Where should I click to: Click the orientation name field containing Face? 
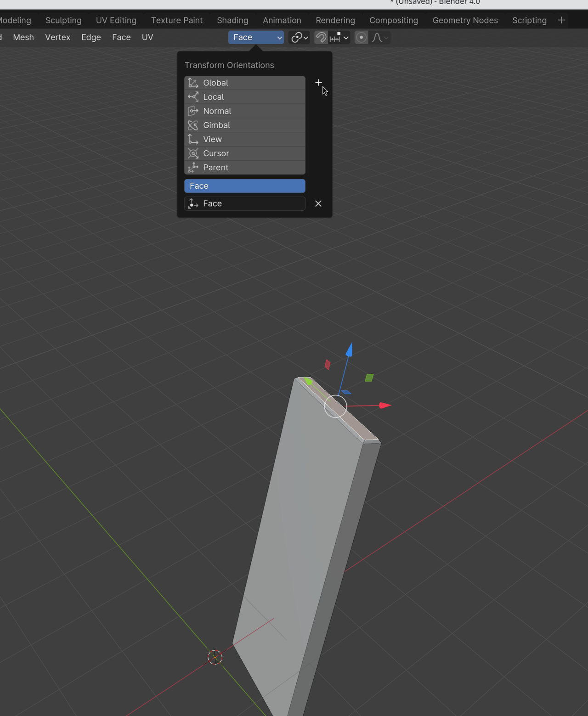point(245,203)
